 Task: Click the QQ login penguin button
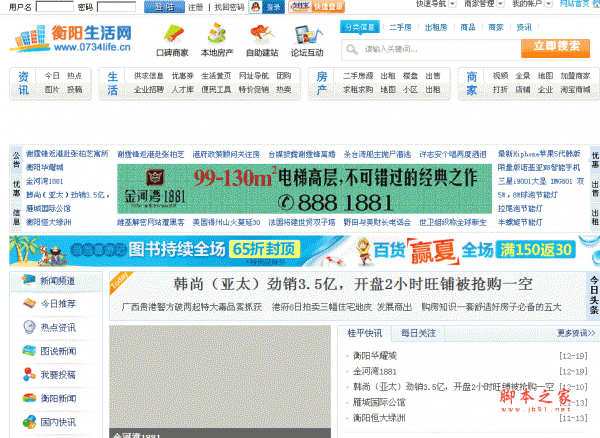coord(267,7)
